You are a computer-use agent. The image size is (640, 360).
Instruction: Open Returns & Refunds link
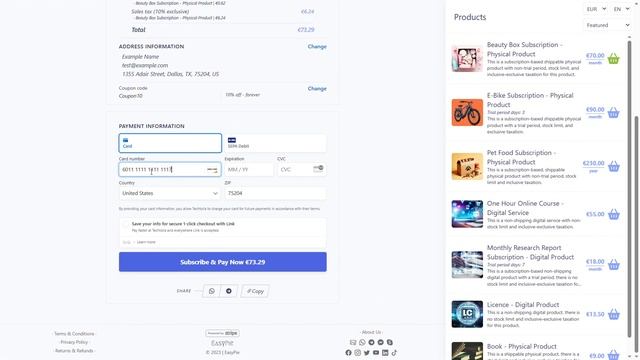(x=74, y=351)
